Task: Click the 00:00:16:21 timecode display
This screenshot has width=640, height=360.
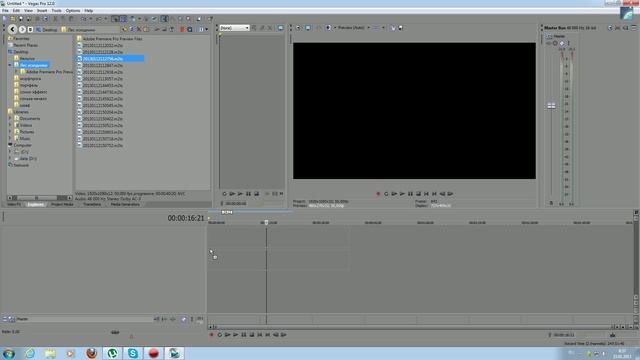Action: [x=186, y=218]
